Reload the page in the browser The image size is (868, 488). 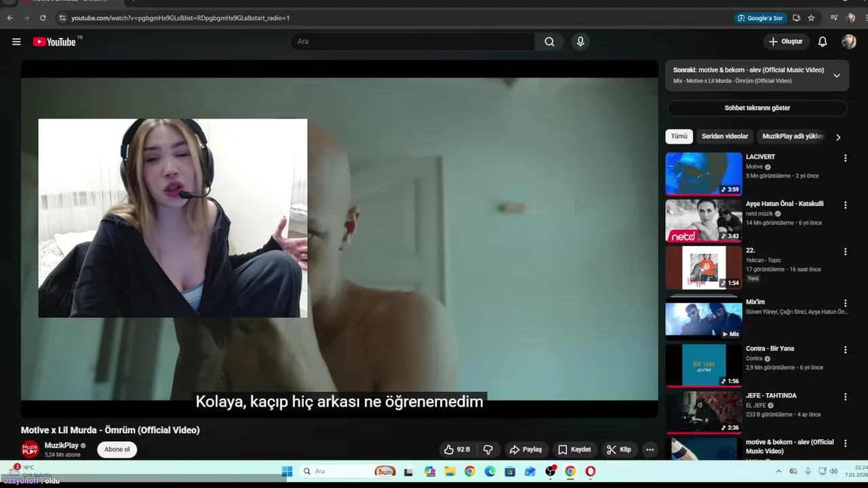pyautogui.click(x=43, y=18)
